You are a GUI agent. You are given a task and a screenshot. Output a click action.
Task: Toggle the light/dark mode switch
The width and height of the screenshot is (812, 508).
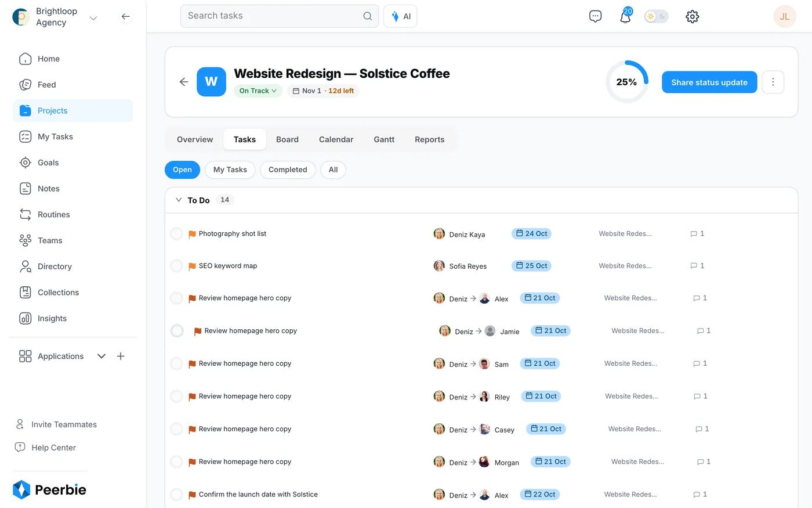coord(657,16)
